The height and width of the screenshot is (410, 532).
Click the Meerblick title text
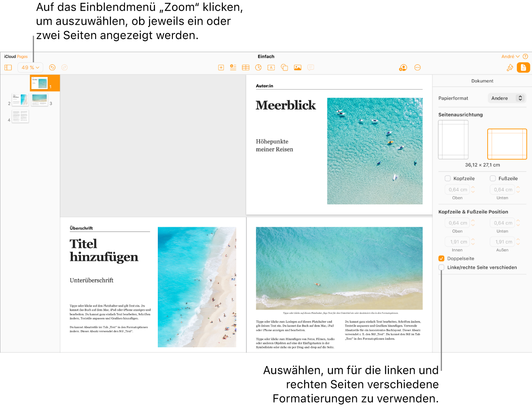pyautogui.click(x=286, y=105)
